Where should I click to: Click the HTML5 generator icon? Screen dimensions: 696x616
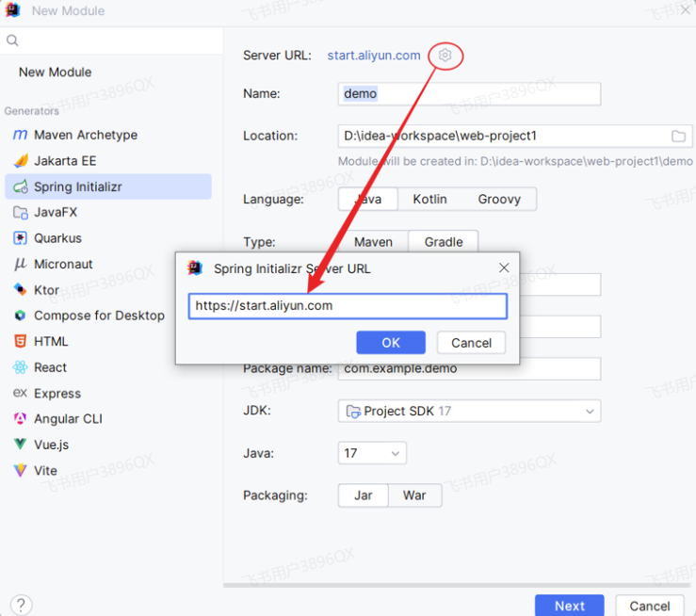coord(21,341)
